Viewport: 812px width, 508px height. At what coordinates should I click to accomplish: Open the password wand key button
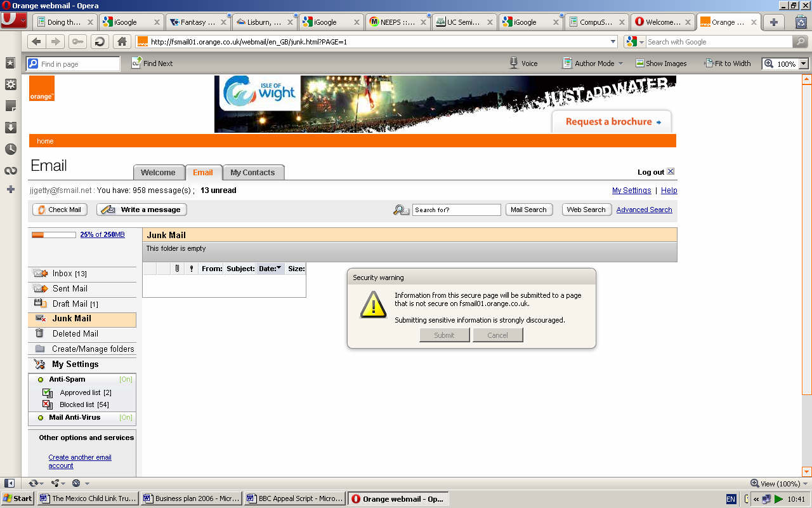[77, 42]
